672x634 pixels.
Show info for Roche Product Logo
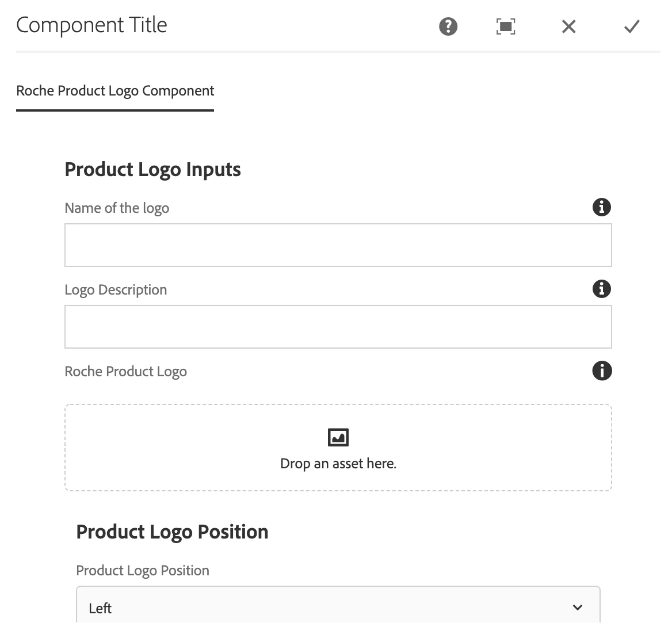[x=601, y=371]
